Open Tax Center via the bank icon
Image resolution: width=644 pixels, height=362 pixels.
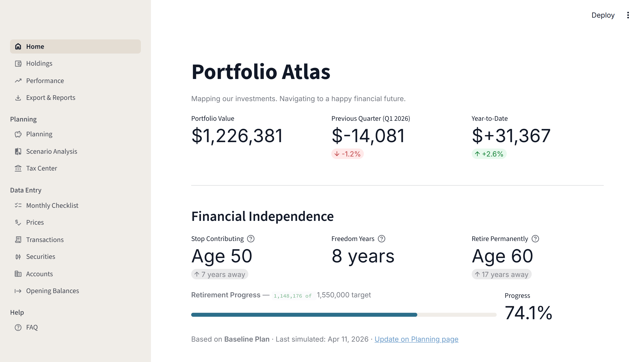[18, 168]
